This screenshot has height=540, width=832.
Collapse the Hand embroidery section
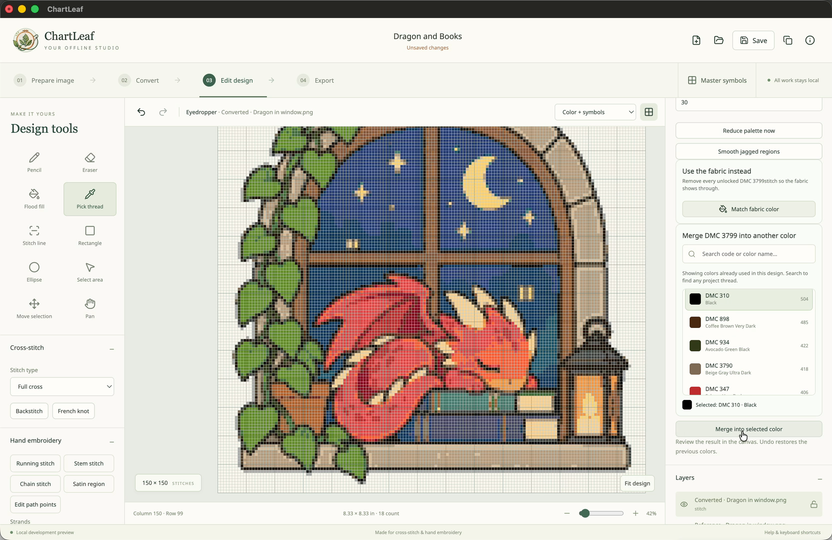tap(111, 441)
